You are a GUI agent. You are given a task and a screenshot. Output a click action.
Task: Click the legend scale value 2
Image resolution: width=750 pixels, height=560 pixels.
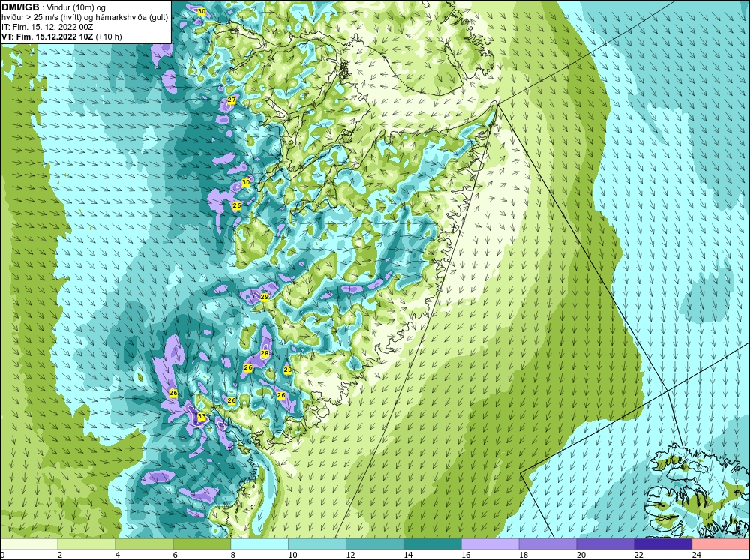(60, 555)
